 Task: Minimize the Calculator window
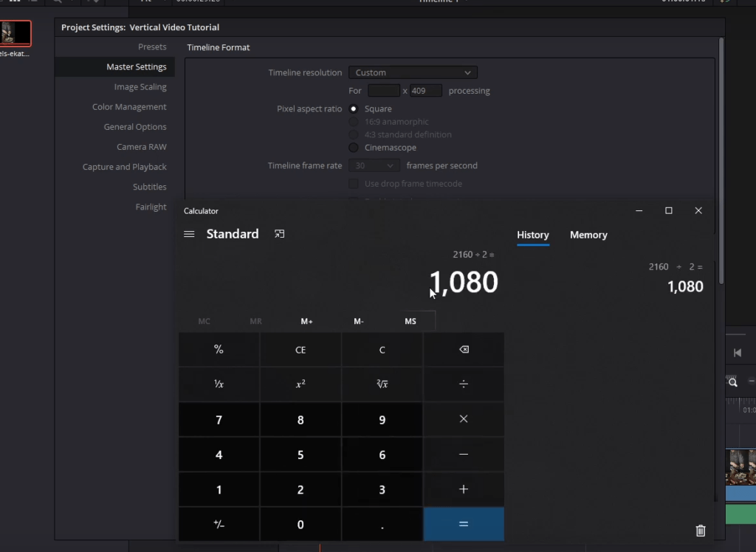coord(639,210)
